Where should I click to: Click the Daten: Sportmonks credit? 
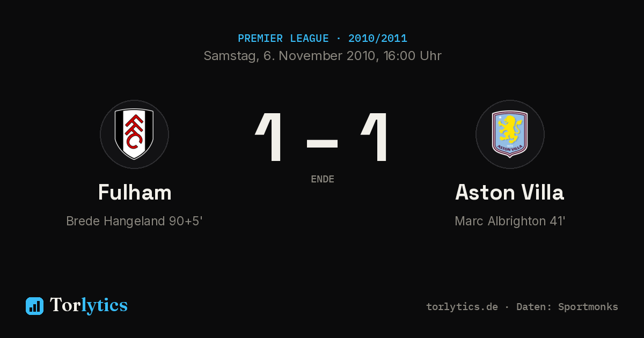(x=567, y=307)
